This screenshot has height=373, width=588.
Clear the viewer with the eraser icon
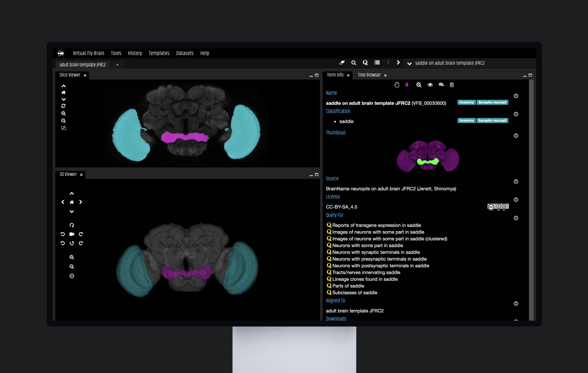[342, 63]
